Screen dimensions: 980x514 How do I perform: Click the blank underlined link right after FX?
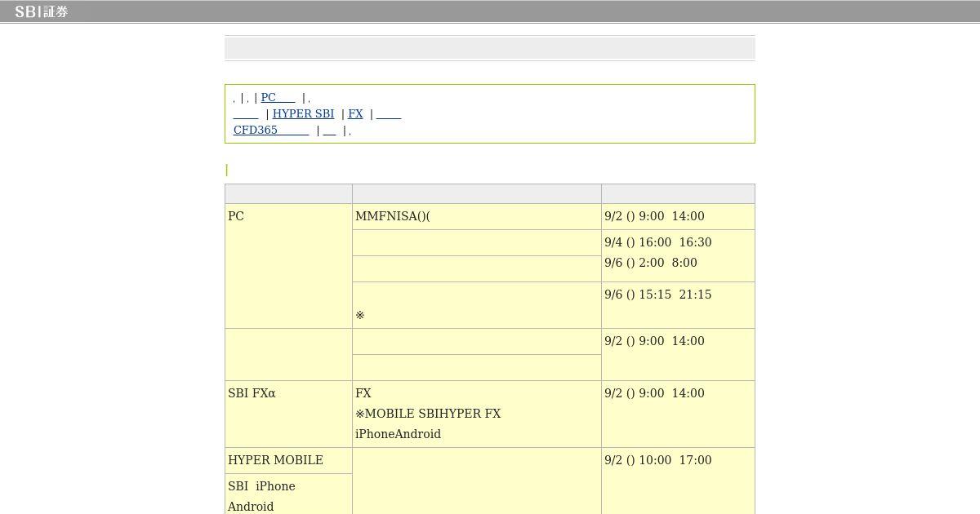tap(389, 113)
